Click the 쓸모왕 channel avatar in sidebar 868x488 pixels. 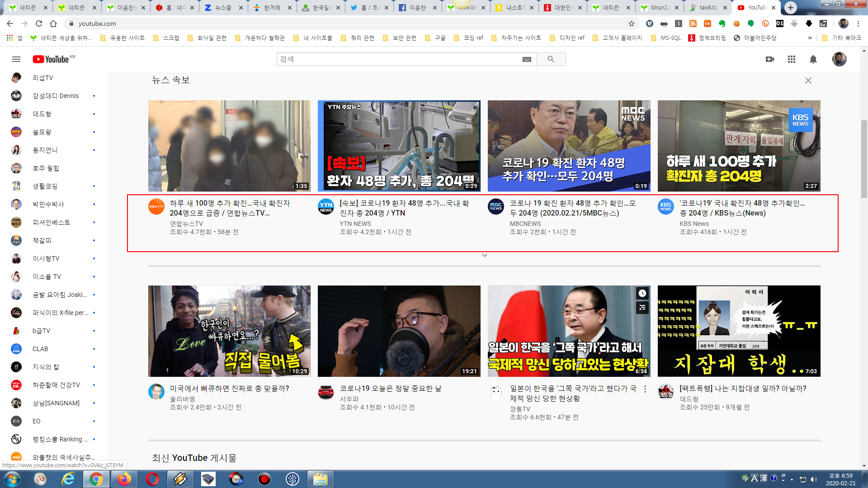[x=16, y=132]
